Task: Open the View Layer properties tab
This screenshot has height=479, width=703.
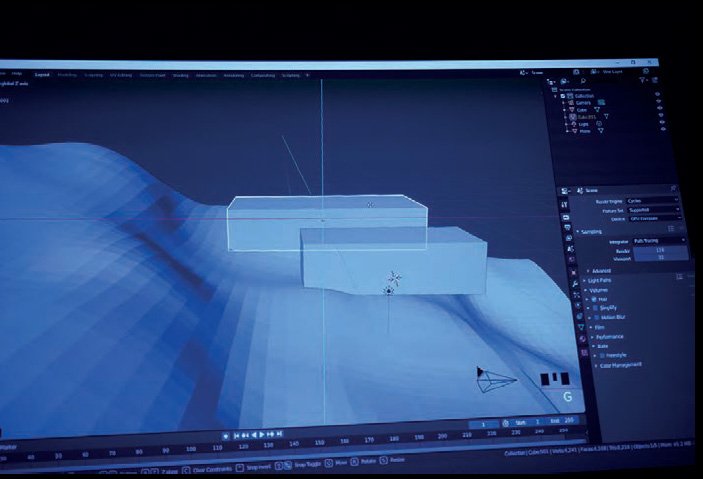Action: pos(569,238)
